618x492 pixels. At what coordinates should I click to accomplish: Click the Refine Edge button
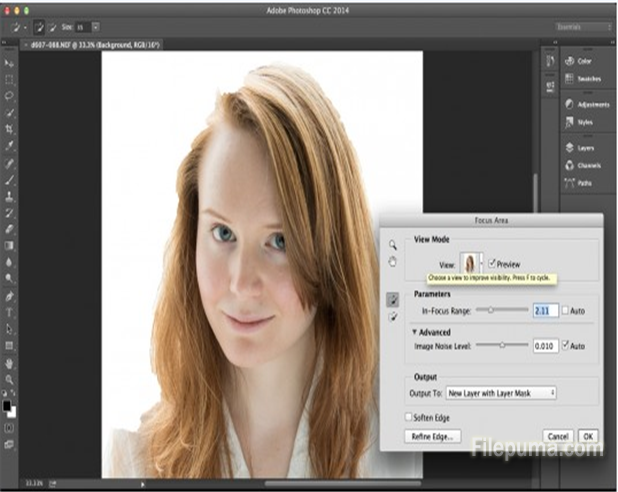tap(432, 436)
